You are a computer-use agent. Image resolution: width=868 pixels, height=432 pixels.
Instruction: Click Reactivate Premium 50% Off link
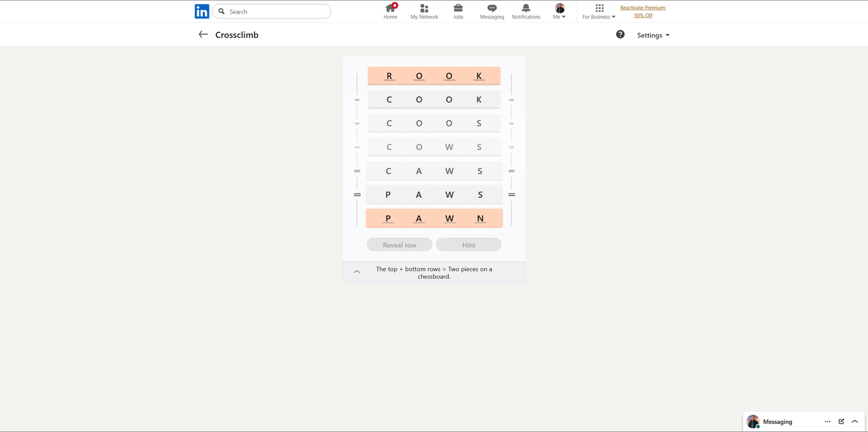(643, 11)
